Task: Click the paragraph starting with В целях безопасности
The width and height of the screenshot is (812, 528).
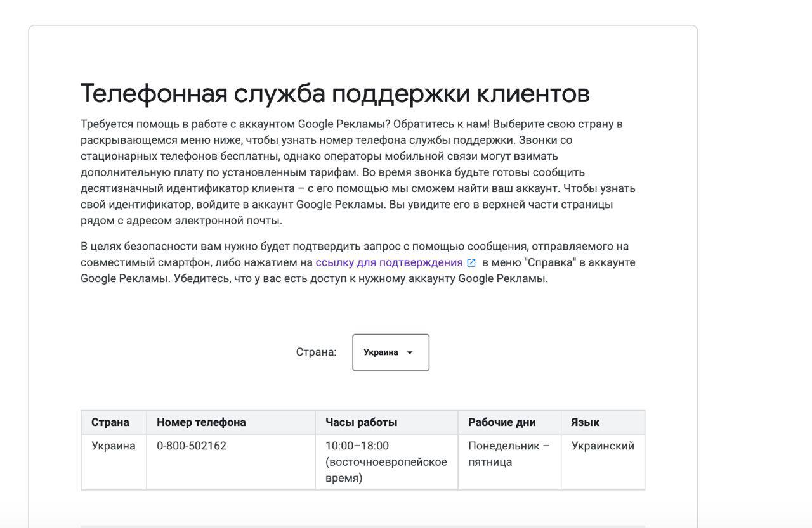Action: tap(358, 262)
